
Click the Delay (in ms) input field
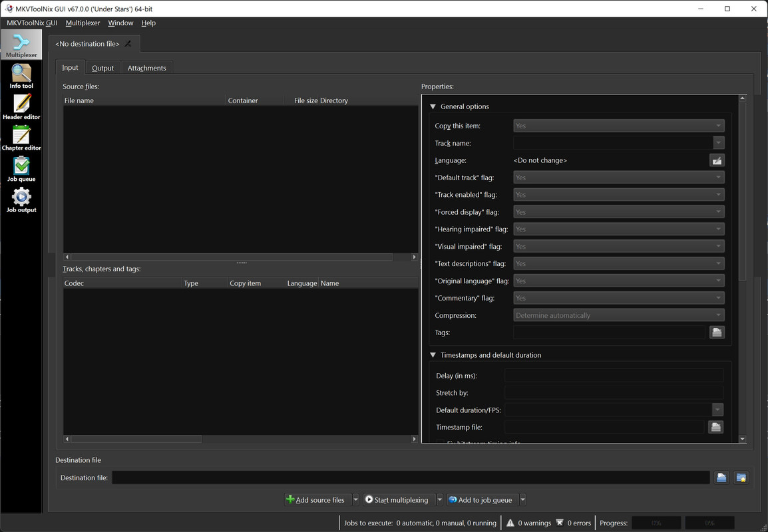[x=614, y=375]
